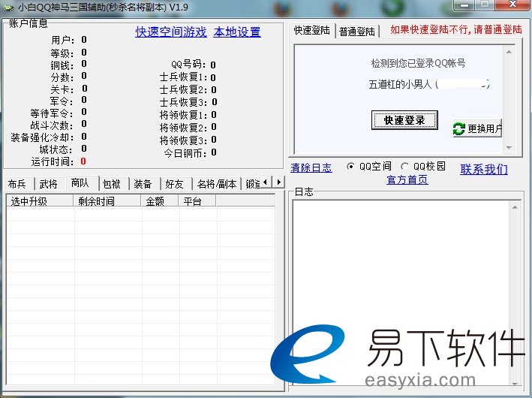Image resolution: width=532 pixels, height=398 pixels.
Task: Switch to the 包袱 tab
Action: (x=112, y=184)
